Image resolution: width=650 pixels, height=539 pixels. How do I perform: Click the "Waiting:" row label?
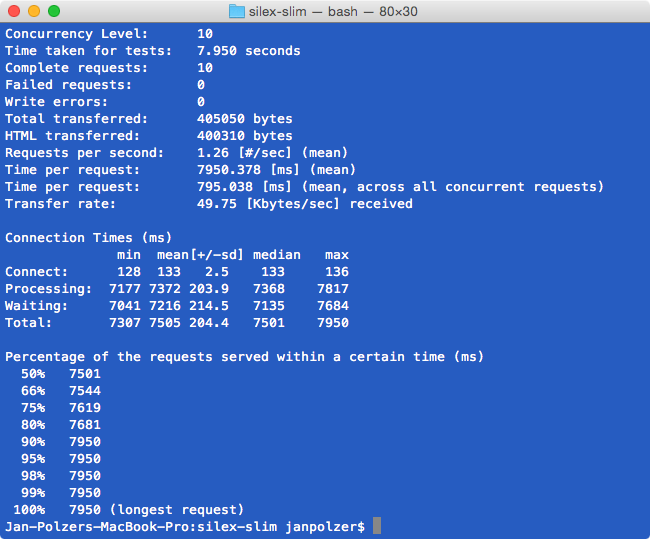pyautogui.click(x=36, y=306)
